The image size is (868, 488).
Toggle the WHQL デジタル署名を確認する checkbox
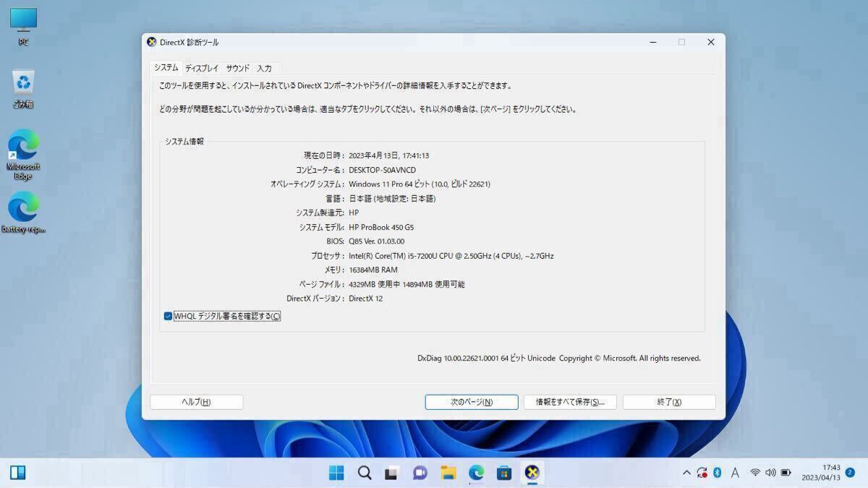[168, 316]
